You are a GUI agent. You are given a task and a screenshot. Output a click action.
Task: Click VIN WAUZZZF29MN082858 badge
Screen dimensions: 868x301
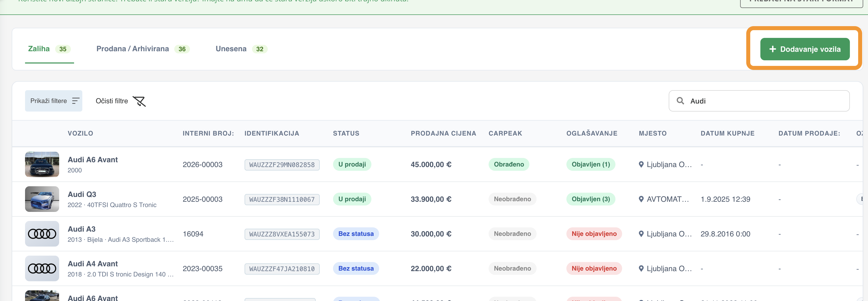click(282, 165)
